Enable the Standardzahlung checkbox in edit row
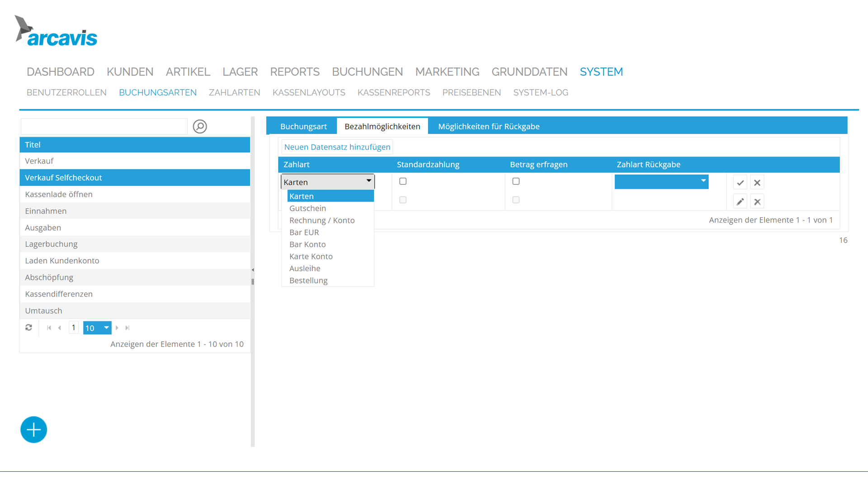Viewport: 868px width, 488px height. [403, 181]
